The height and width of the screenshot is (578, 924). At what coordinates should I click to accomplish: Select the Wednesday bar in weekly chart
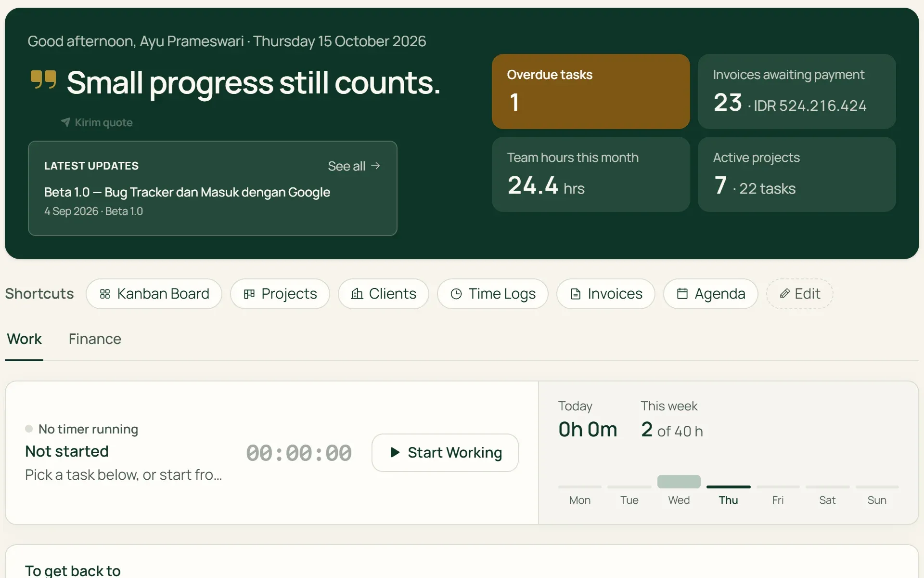point(679,482)
